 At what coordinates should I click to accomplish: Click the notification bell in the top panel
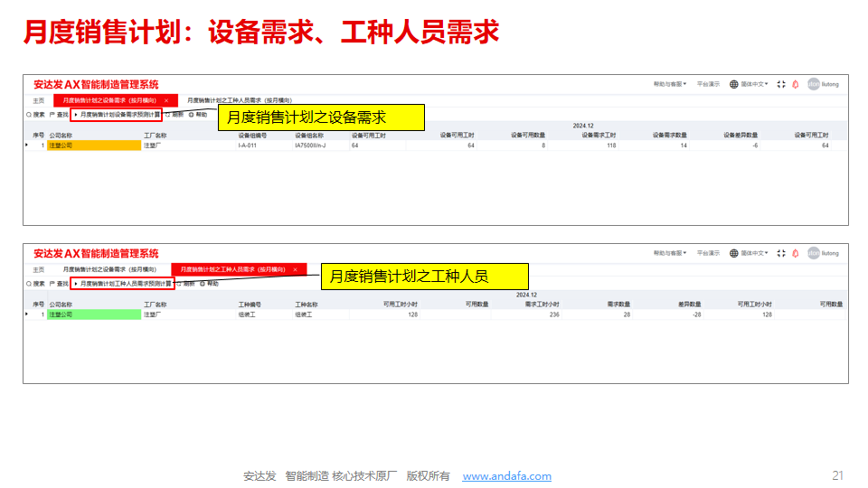[x=796, y=84]
